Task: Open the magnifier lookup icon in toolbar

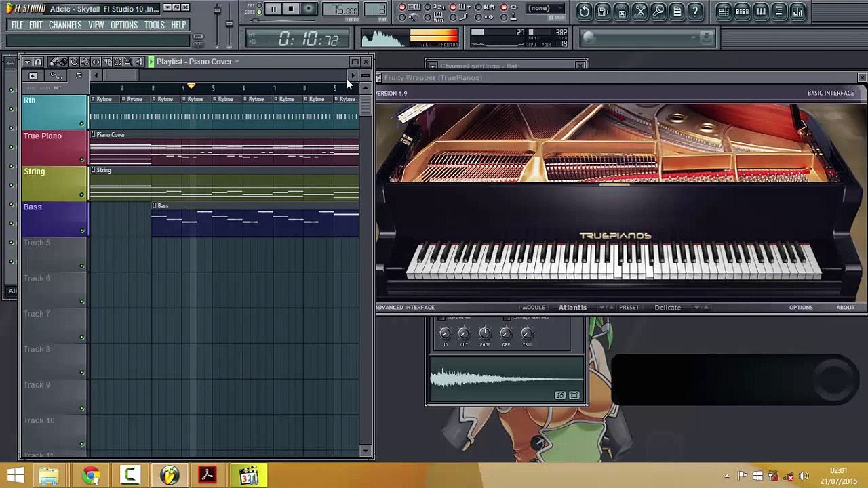Action: coord(658,12)
